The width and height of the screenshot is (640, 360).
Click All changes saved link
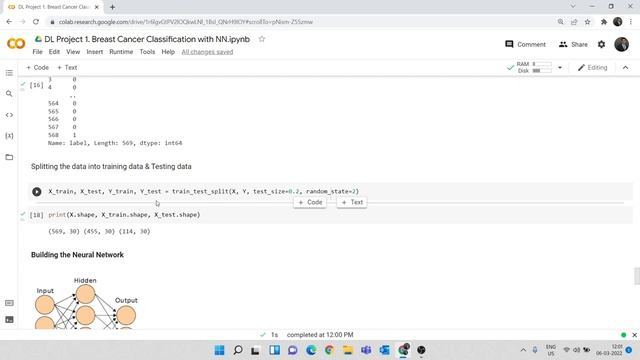207,52
